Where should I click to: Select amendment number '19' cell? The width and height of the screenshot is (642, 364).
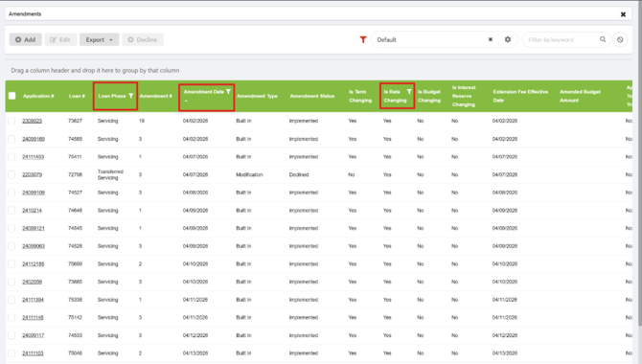click(142, 121)
